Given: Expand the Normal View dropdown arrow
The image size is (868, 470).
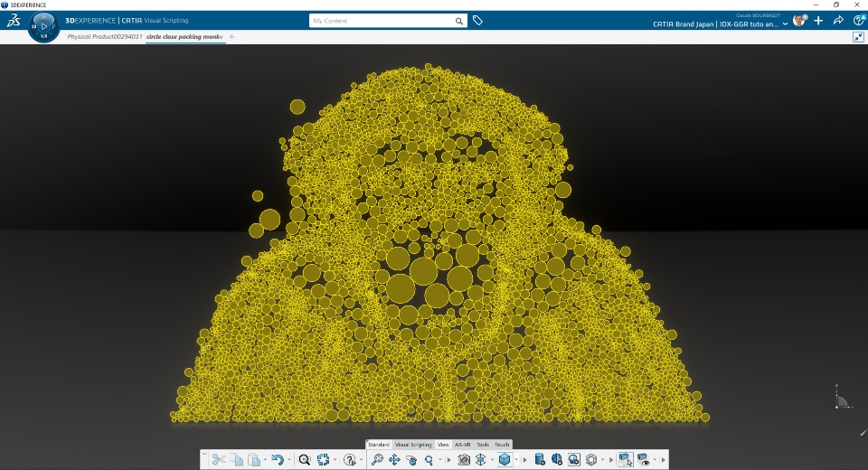Looking at the screenshot, I should pyautogui.click(x=492, y=460).
